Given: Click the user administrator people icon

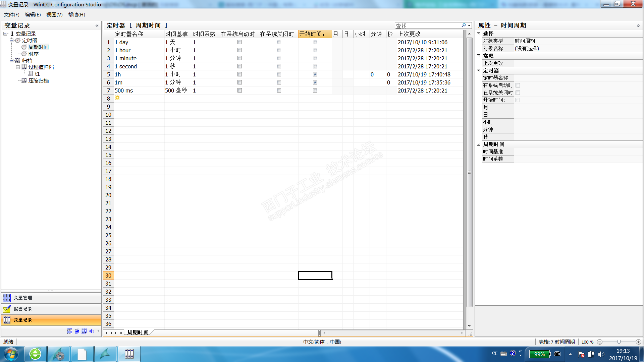Looking at the screenshot, I should click(x=77, y=331).
